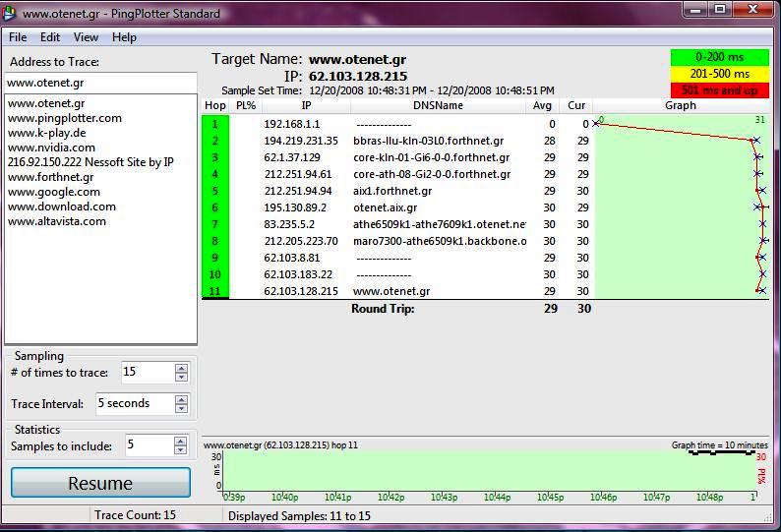Click the 10:44p time marker on the time graph
Viewport: 781px width, 532px height.
click(x=497, y=497)
